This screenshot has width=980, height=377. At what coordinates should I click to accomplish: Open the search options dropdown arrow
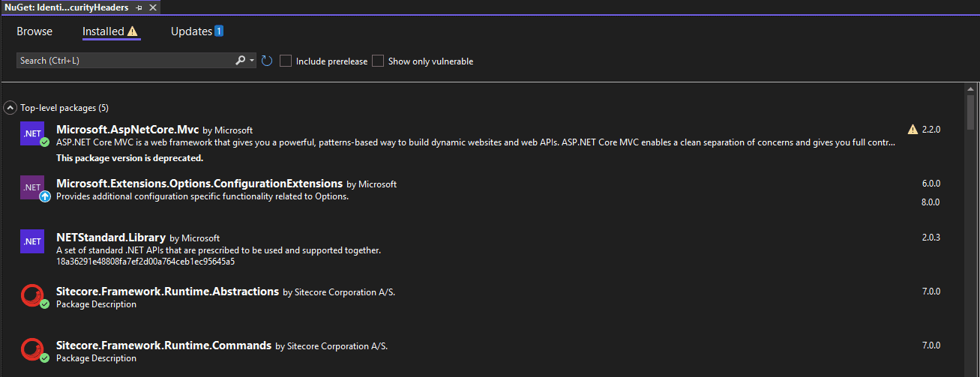[252, 61]
